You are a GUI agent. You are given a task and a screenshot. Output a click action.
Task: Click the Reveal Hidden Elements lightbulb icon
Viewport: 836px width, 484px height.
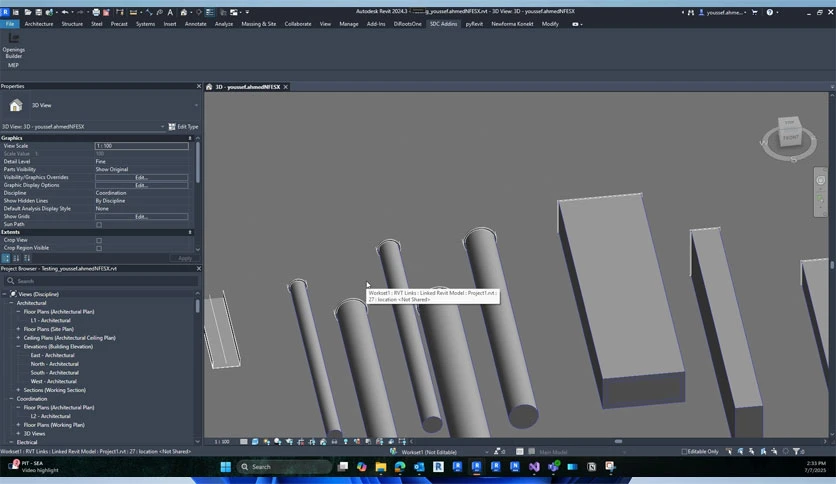[x=345, y=441]
